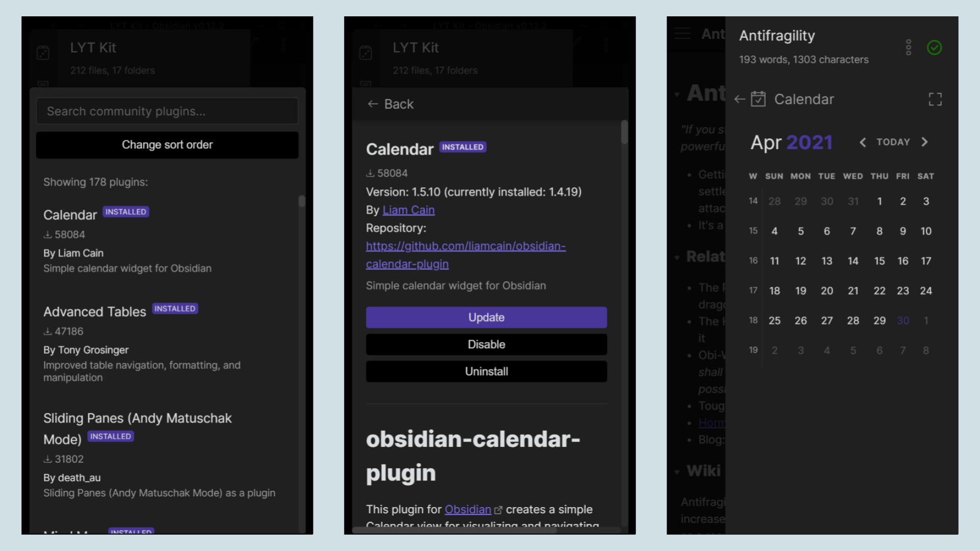Click the expand/fullscreen icon on calendar panel
980x551 pixels.
click(936, 99)
